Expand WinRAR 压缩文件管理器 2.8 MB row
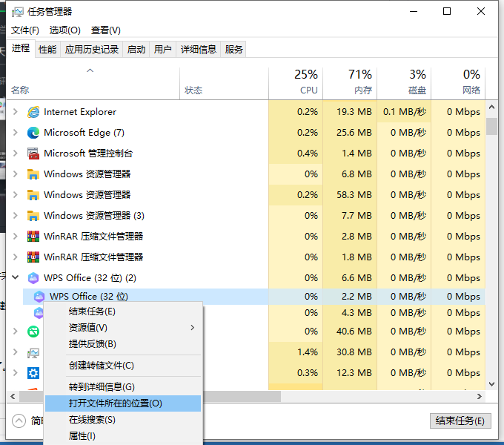The image size is (504, 445). click(15, 237)
